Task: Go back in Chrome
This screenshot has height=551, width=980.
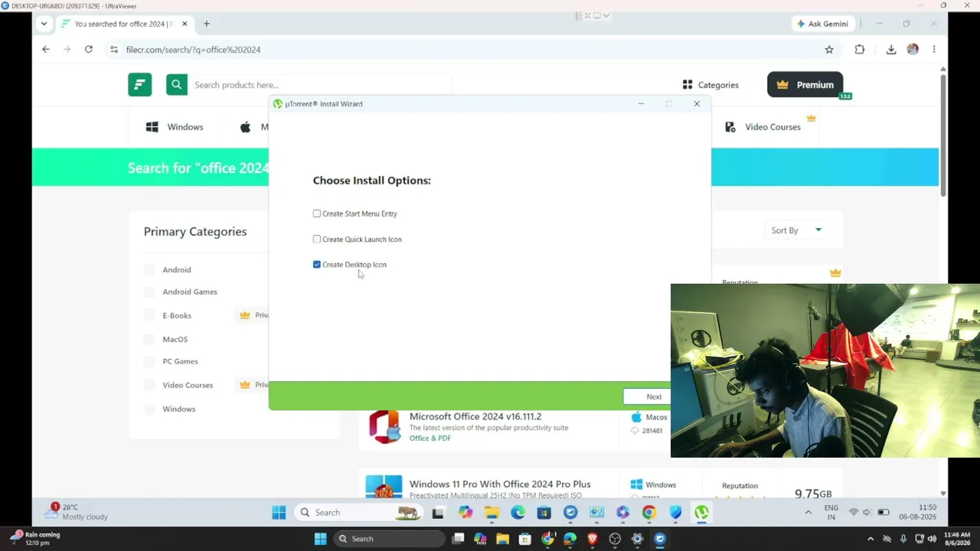Action: click(46, 50)
